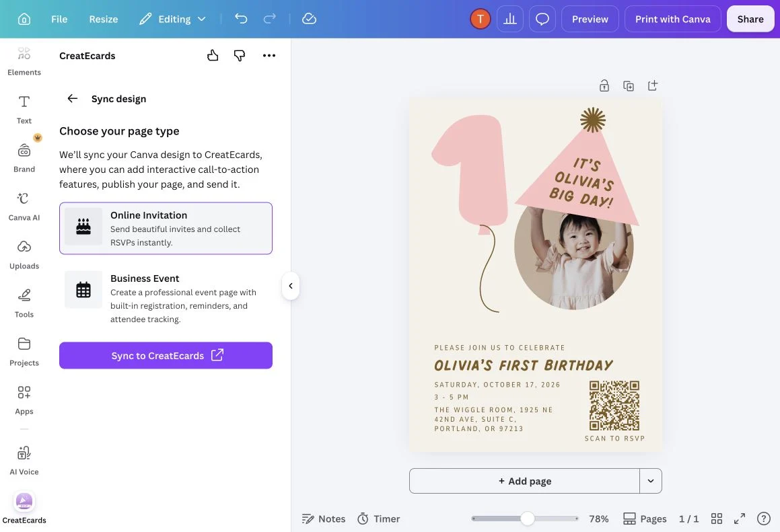Give CreatEcards a thumbs down
Screen dimensions: 780x532
pos(240,55)
